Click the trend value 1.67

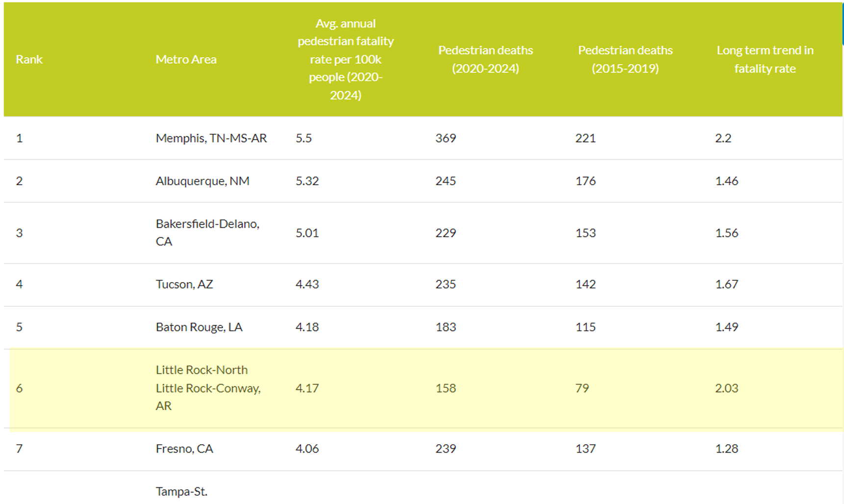click(726, 284)
